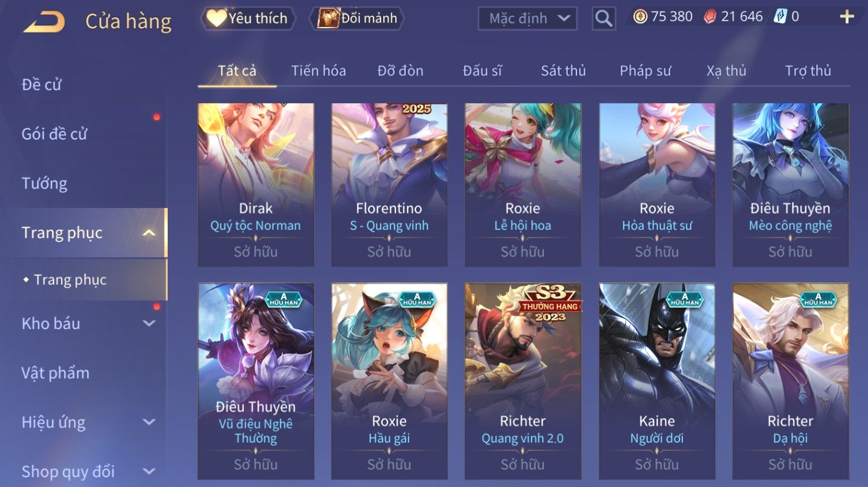The height and width of the screenshot is (487, 868).
Task: Open Tướng in the sidebar
Action: (44, 183)
